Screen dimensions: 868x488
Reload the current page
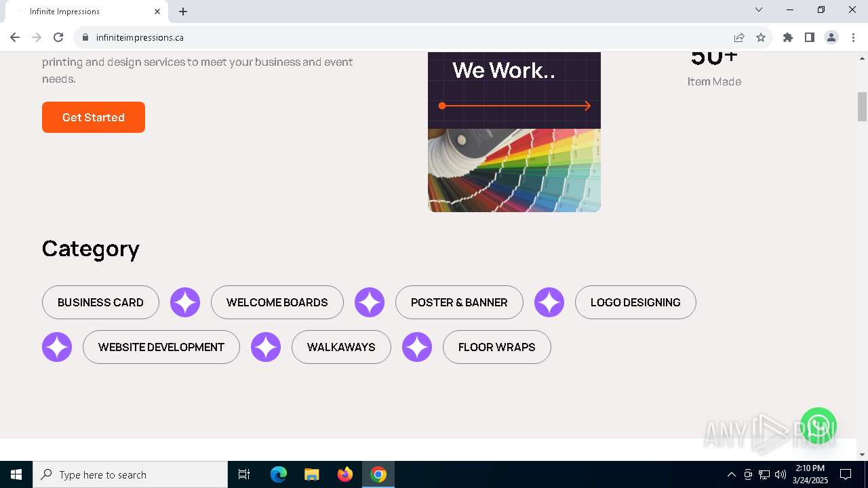(58, 37)
